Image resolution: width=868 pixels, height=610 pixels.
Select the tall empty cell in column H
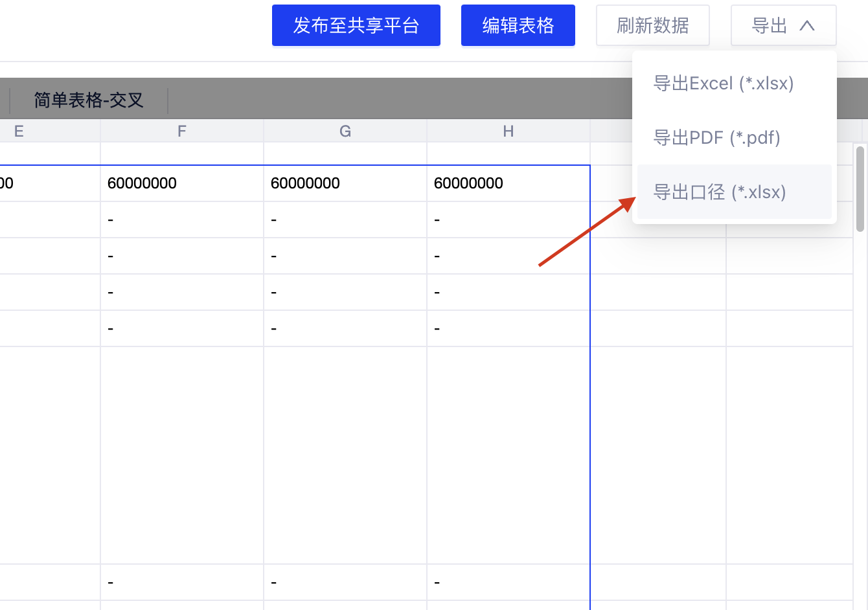(x=508, y=455)
